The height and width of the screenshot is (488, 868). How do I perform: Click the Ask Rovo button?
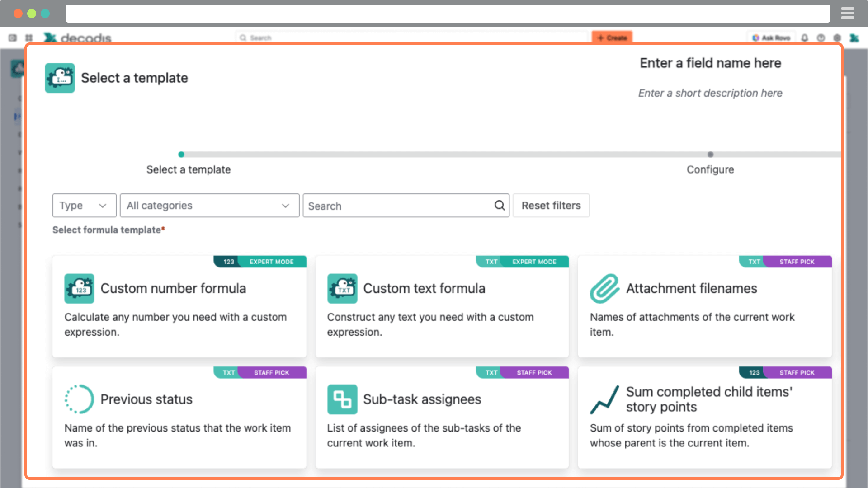[x=771, y=38]
